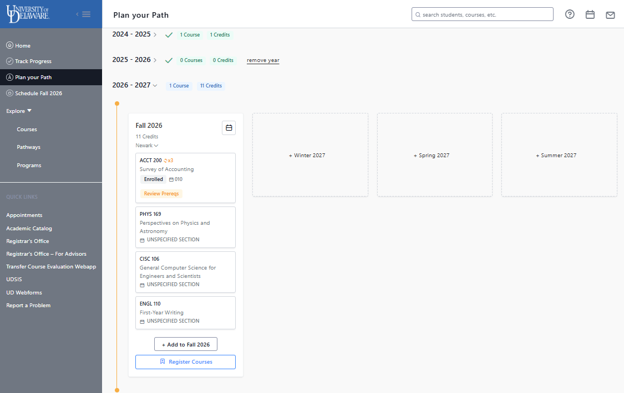The width and height of the screenshot is (624, 393).
Task: Click the green checkmark next to 2024 - 2025
Action: tap(169, 35)
